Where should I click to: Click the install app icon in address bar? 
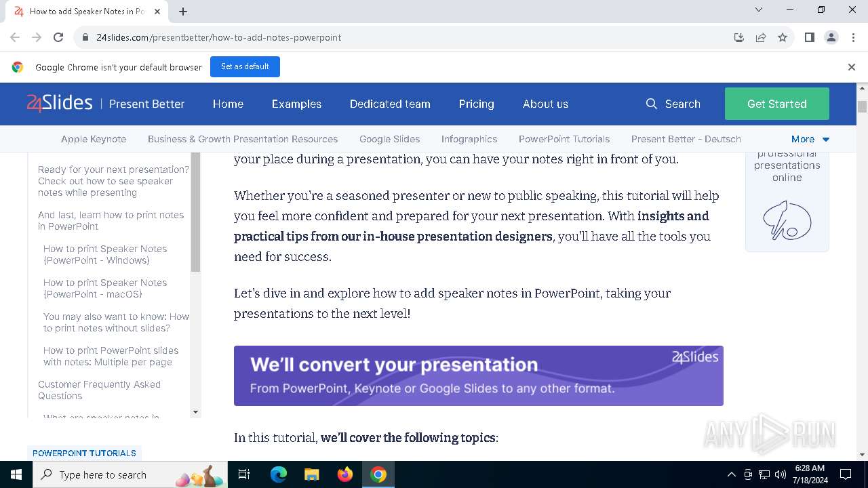pyautogui.click(x=739, y=37)
